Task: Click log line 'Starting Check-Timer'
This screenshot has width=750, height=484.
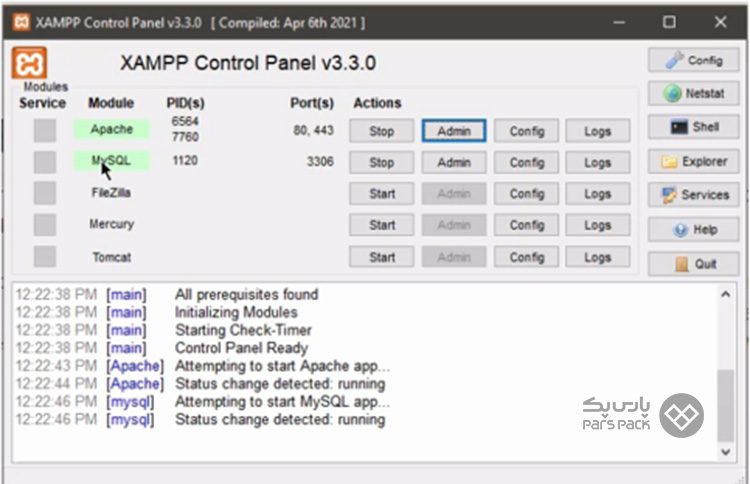Action: [243, 330]
